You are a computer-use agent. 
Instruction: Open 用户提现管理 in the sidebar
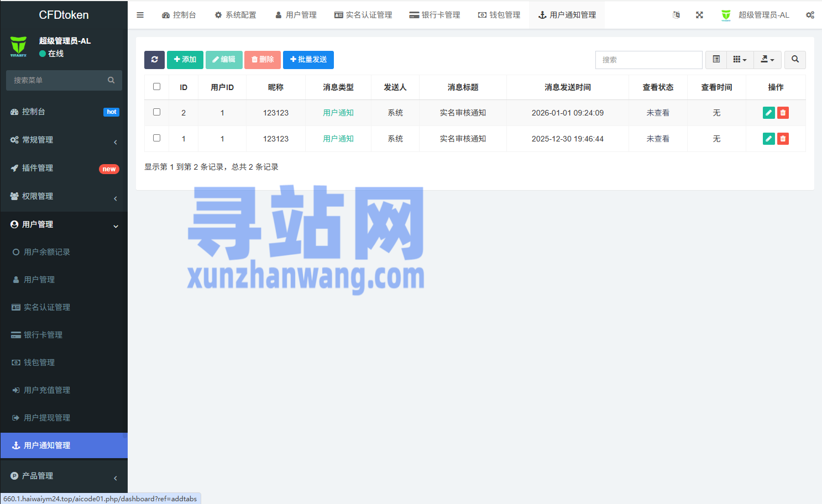tap(47, 418)
